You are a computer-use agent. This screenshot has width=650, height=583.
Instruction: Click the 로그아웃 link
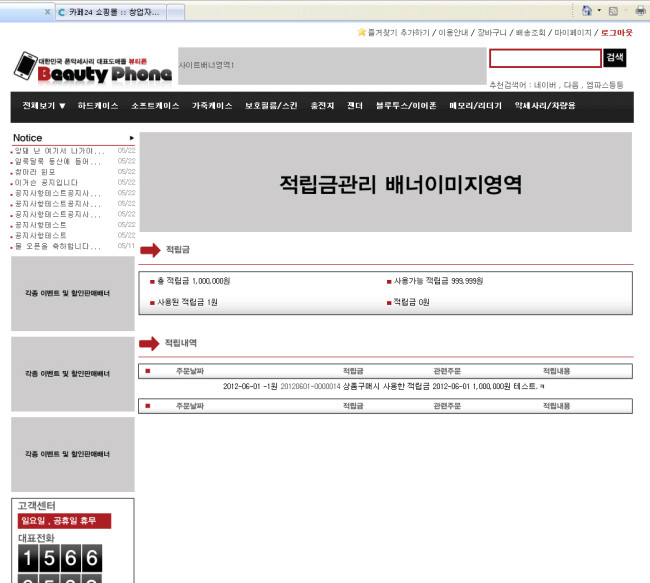[616, 32]
